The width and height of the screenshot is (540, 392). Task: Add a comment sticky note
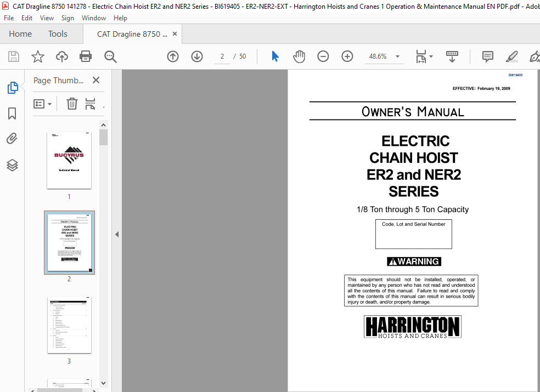[488, 56]
